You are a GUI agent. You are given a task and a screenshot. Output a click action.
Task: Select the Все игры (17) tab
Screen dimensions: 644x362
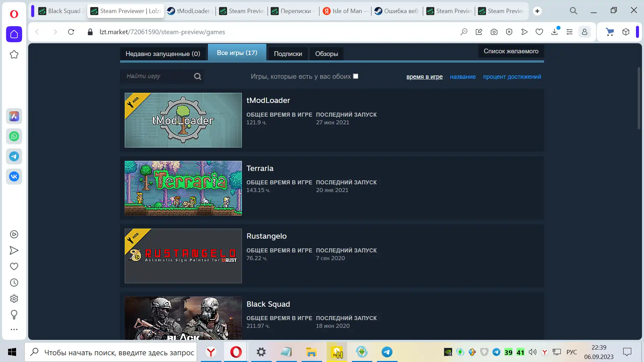(237, 53)
